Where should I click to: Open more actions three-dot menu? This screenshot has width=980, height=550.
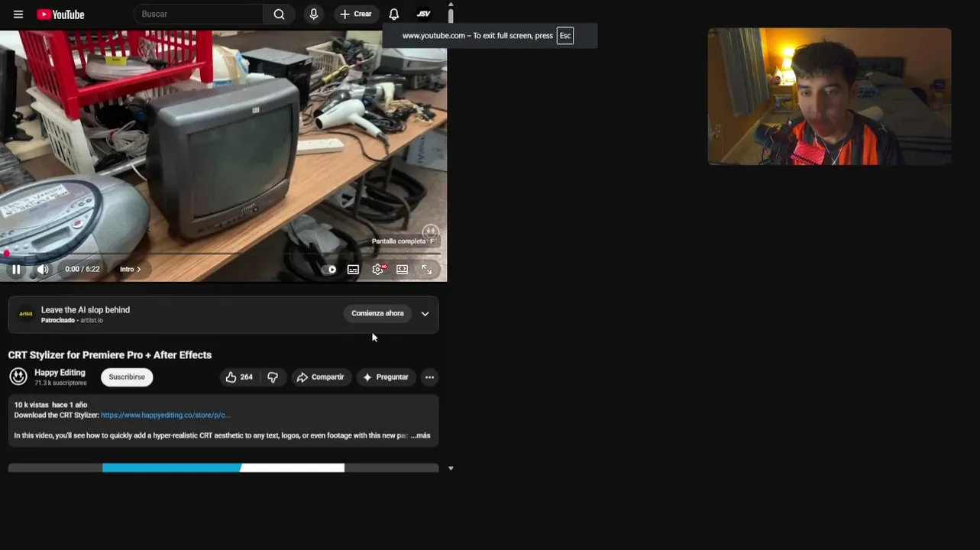(x=429, y=377)
